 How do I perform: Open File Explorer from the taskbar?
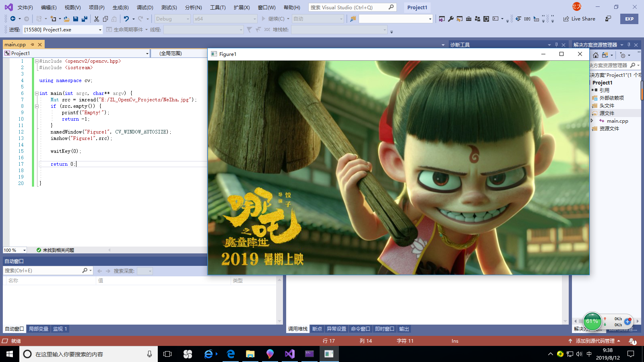pos(250,354)
